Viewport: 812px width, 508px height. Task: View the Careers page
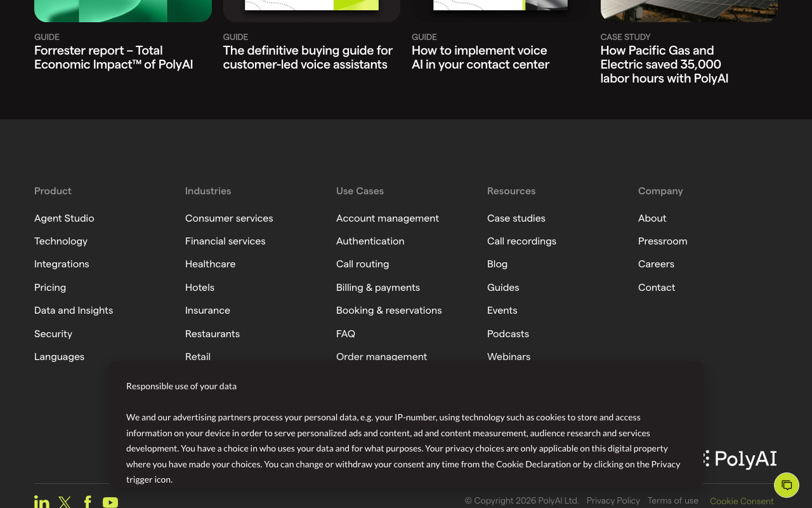coord(656,264)
